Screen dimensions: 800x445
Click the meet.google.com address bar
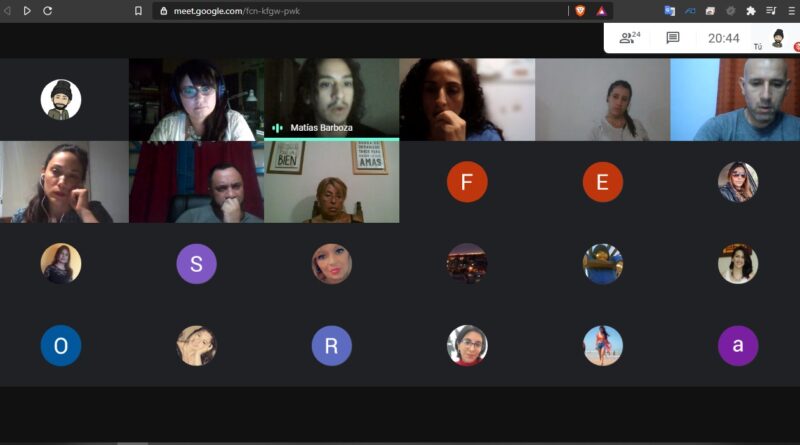361,11
